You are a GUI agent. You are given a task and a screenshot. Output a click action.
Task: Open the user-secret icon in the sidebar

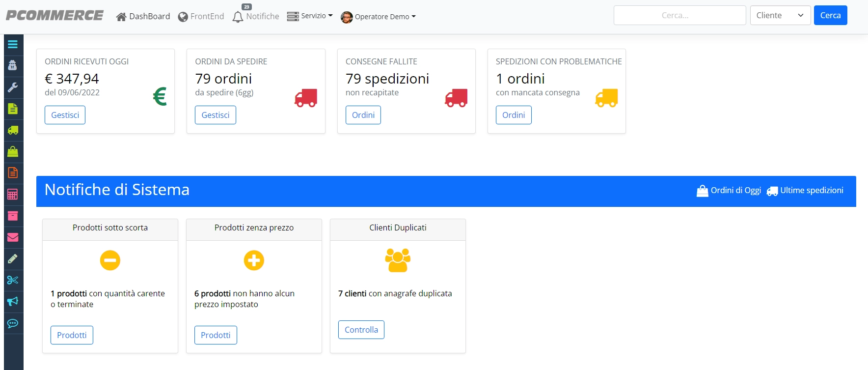[13, 65]
